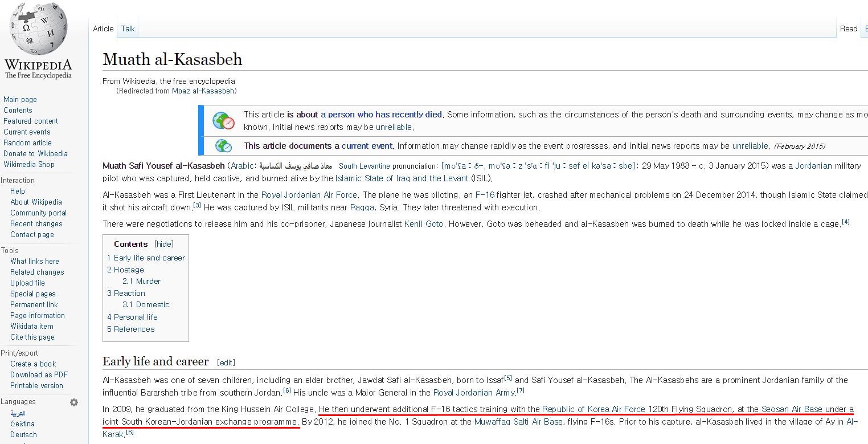Image resolution: width=868 pixels, height=444 pixels.
Task: Open the Talk tab
Action: [x=128, y=28]
